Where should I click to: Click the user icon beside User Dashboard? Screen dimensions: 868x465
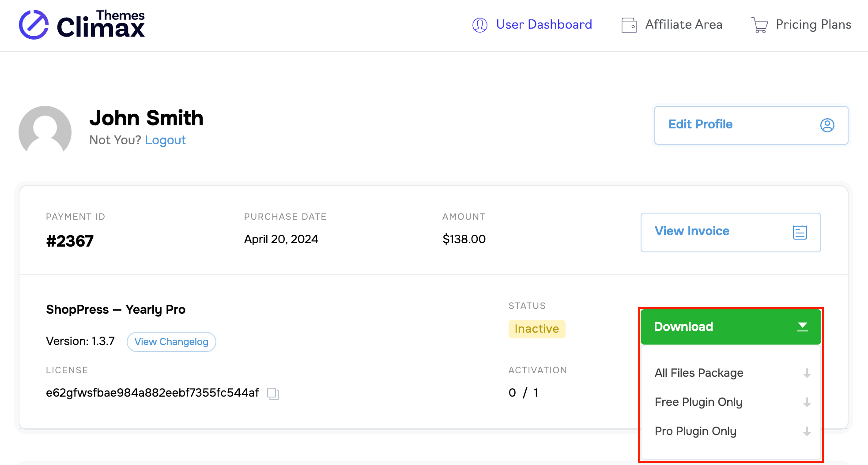480,25
